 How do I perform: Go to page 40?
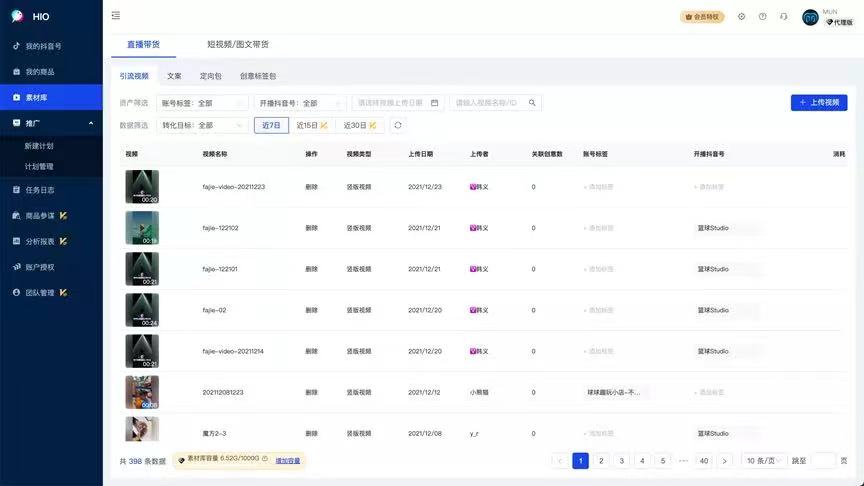(x=704, y=461)
